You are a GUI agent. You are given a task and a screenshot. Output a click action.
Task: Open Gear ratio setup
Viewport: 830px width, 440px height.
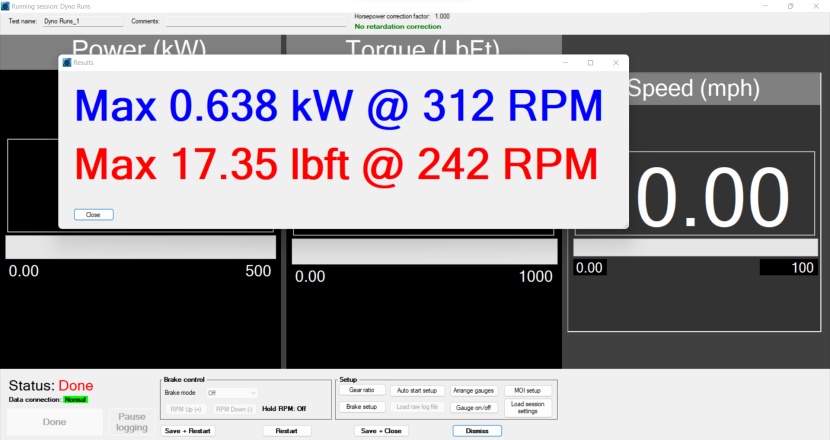point(362,390)
